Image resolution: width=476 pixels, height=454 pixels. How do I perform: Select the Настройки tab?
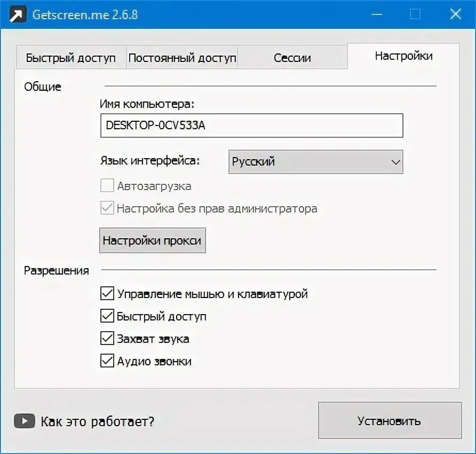click(403, 56)
